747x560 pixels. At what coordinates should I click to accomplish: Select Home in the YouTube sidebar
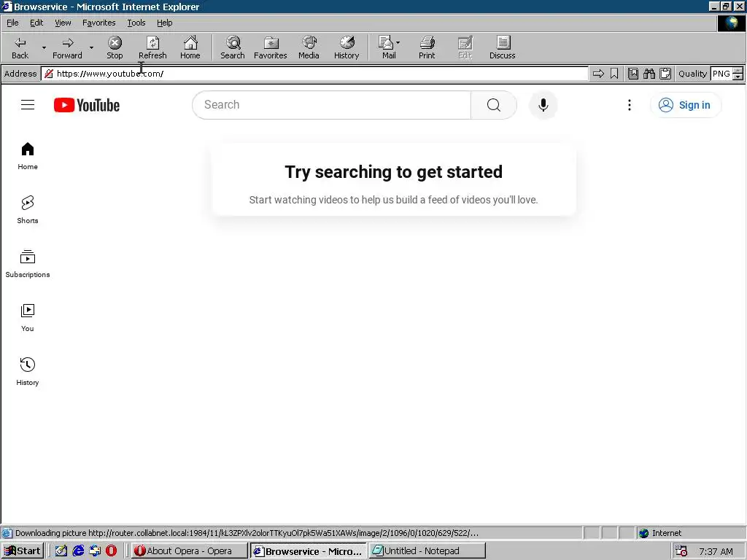(28, 156)
